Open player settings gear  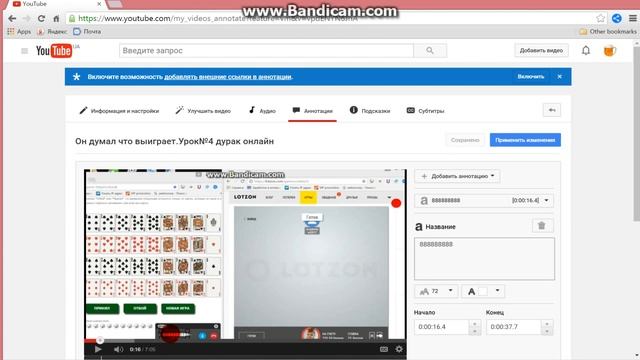click(399, 349)
